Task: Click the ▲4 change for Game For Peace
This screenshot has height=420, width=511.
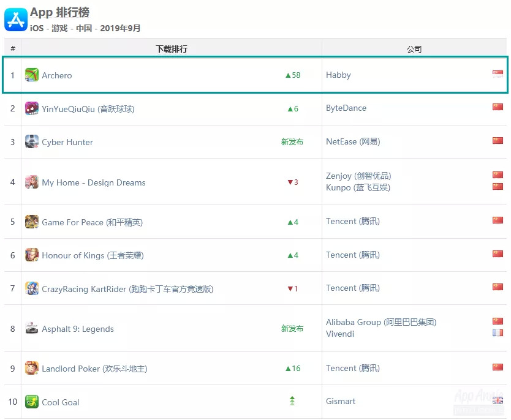Action: click(293, 222)
